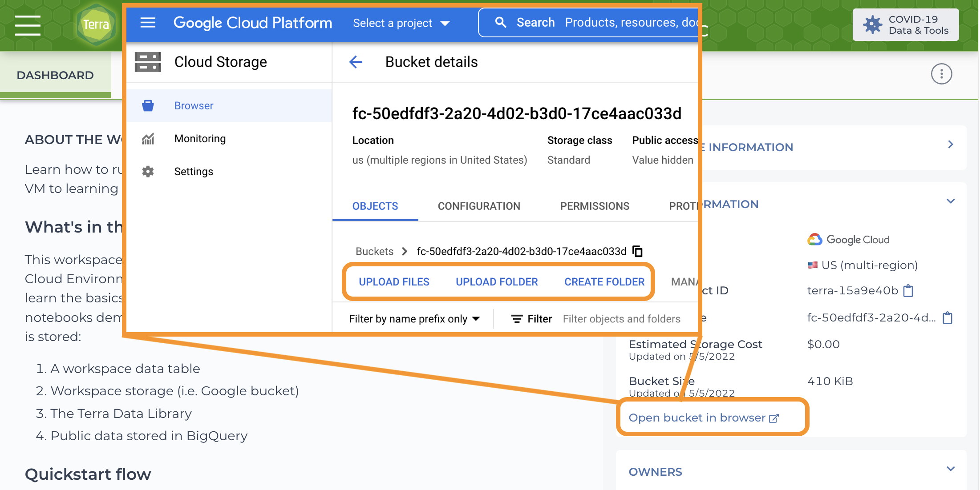980x490 pixels.
Task: Open the Dashboard tab
Action: (55, 75)
